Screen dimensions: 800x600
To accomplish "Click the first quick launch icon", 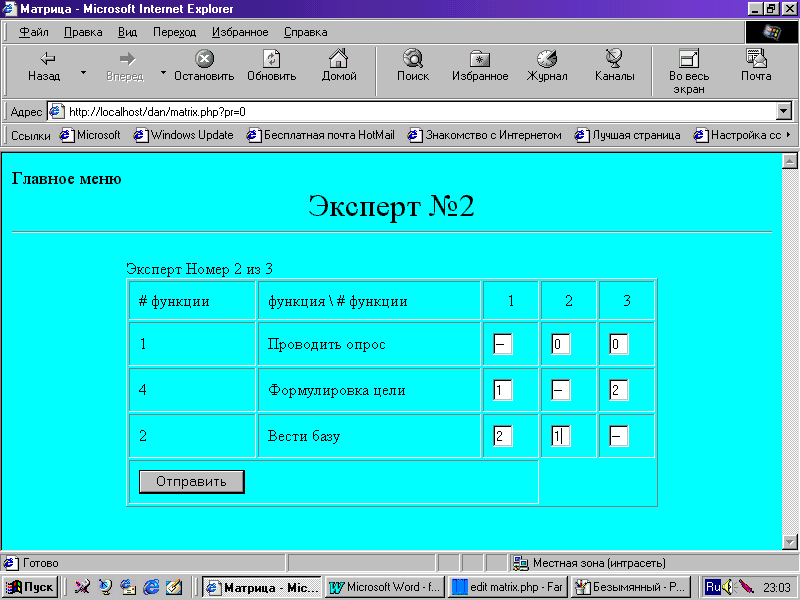I will [x=82, y=587].
